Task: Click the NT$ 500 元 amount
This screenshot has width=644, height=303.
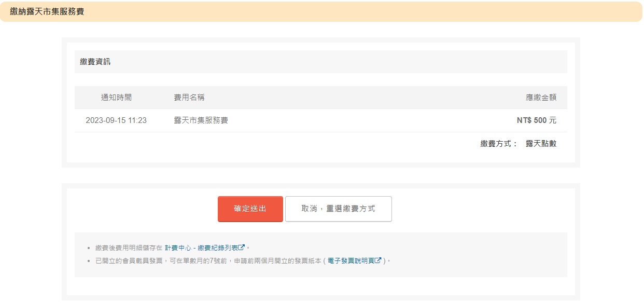Action: click(536, 120)
